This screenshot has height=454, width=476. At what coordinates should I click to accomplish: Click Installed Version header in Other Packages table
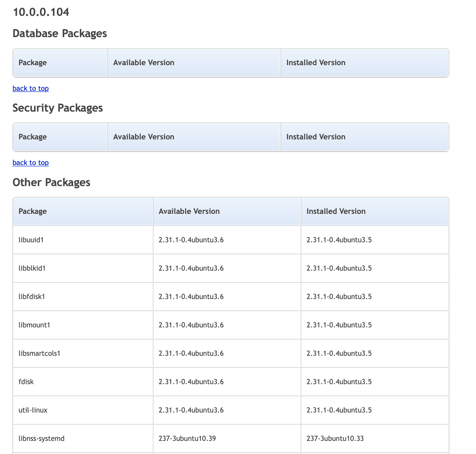point(375,211)
